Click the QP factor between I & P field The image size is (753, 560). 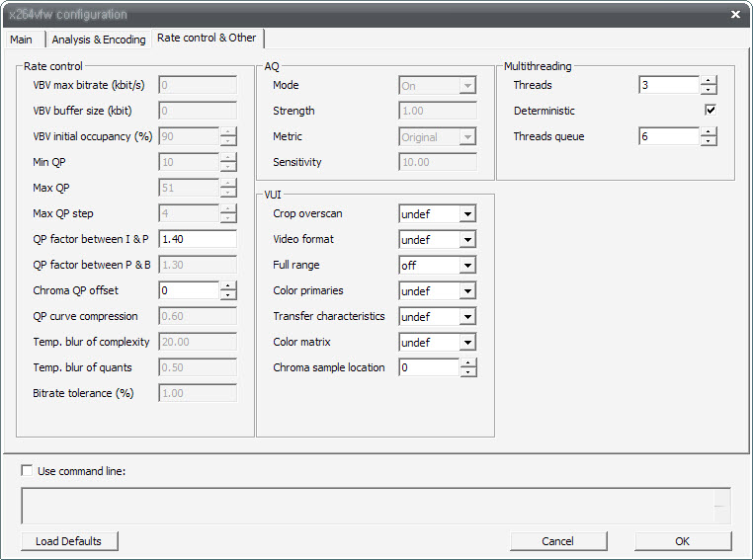tap(198, 239)
